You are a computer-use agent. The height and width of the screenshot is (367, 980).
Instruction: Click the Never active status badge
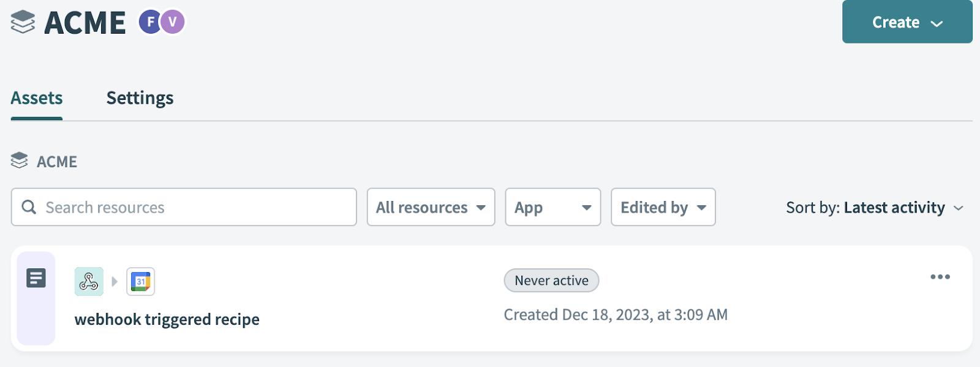[x=551, y=280]
